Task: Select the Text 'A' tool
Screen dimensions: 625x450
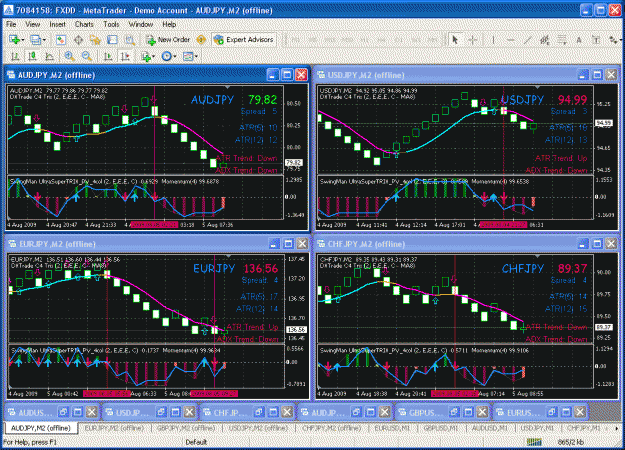Action: (579, 40)
